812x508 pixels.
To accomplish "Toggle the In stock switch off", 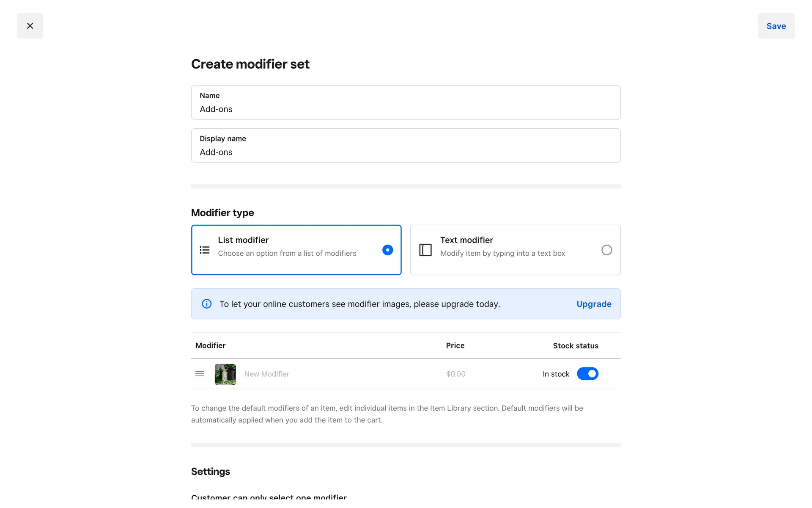I will tap(587, 374).
